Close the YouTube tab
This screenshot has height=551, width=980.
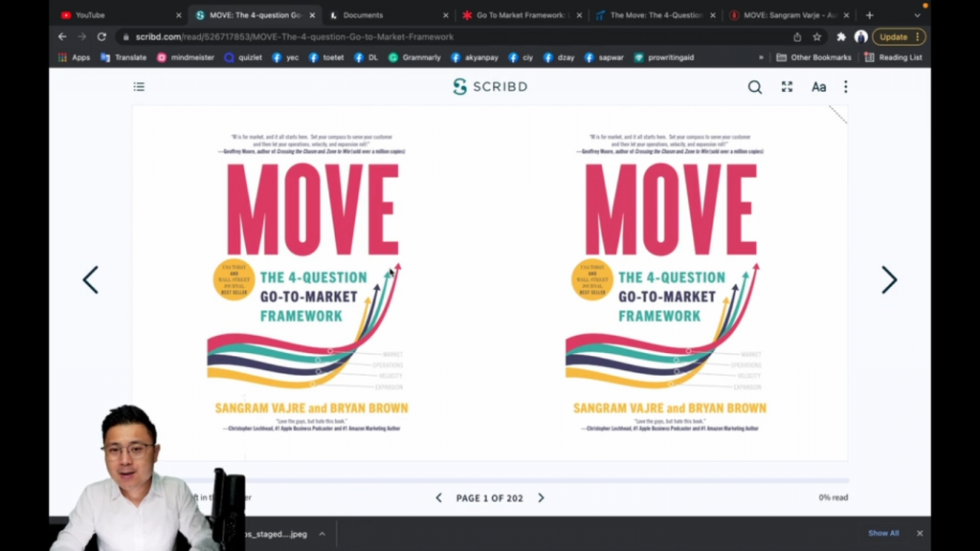point(179,15)
